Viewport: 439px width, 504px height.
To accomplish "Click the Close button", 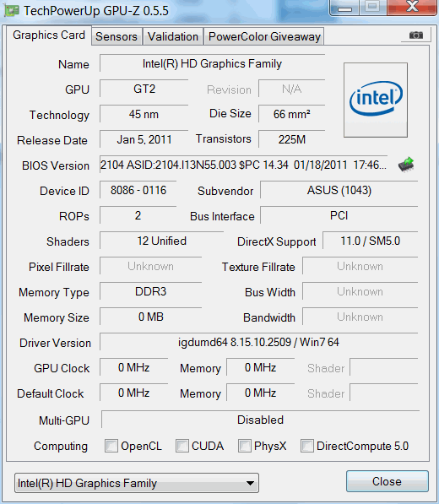I will pos(388,481).
